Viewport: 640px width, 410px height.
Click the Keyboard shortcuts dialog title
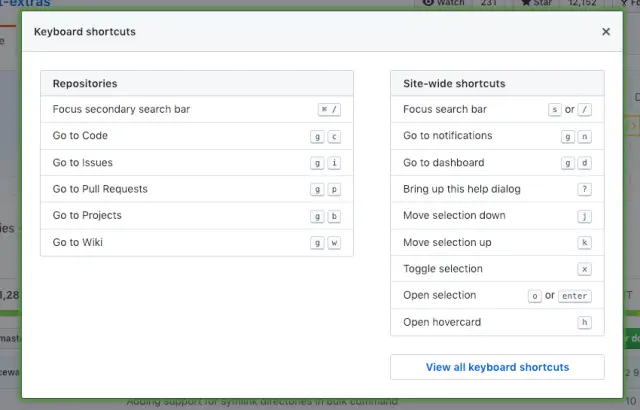point(85,32)
